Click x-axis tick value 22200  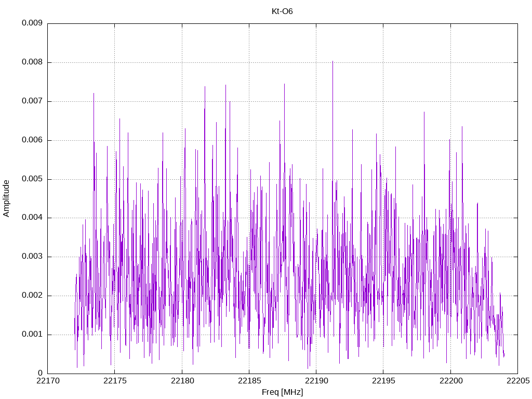point(450,381)
